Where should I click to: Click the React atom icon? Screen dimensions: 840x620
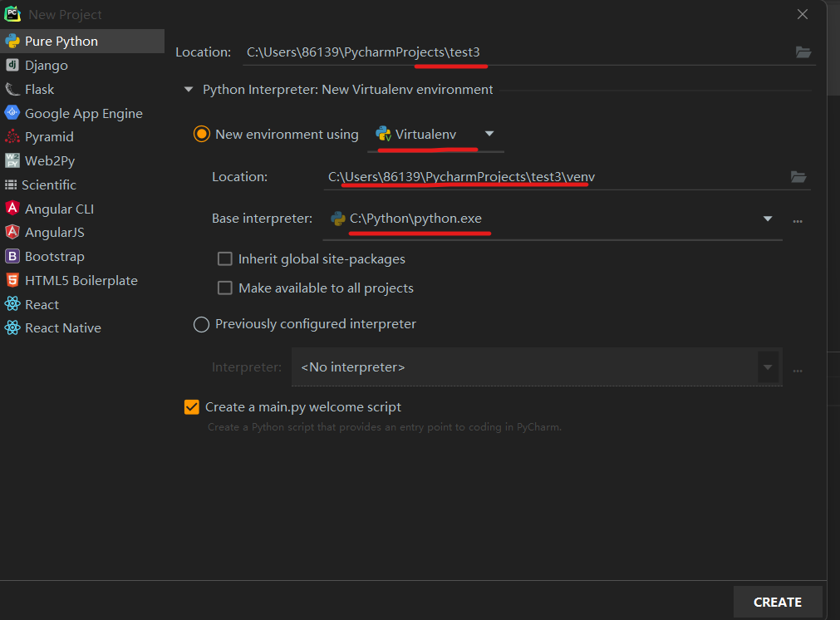(12, 304)
